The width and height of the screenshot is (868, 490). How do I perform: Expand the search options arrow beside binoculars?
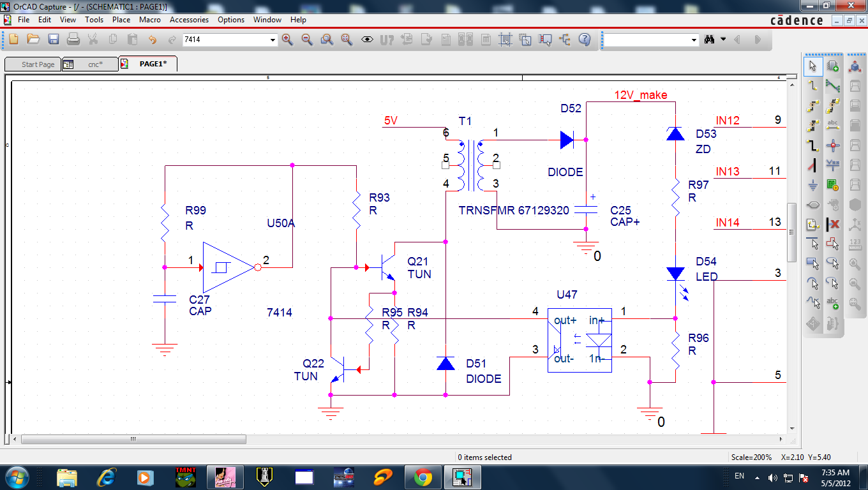pos(723,40)
